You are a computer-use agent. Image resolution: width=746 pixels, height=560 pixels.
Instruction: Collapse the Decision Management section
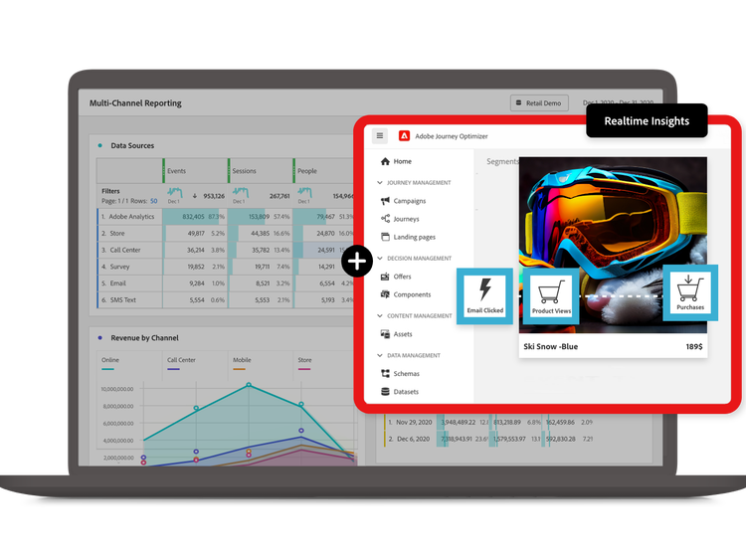pyautogui.click(x=380, y=259)
